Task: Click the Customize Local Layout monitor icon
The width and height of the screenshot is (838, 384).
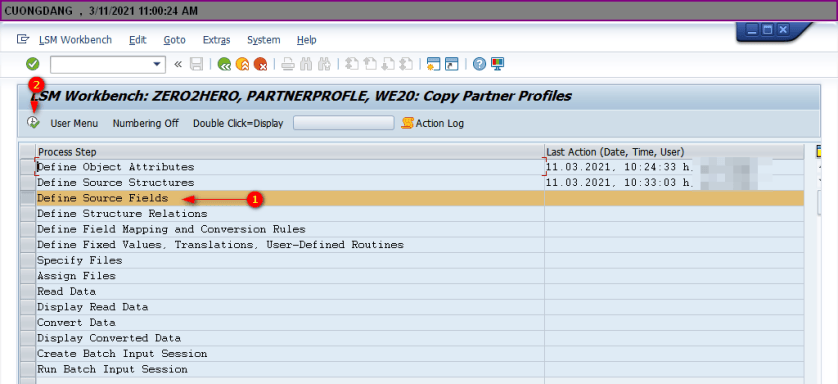Action: (x=498, y=65)
